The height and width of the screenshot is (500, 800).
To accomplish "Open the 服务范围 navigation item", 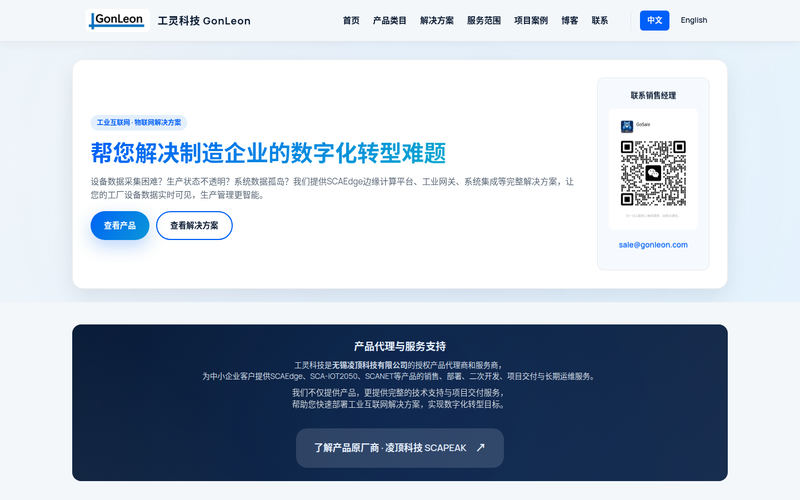I will [x=484, y=20].
